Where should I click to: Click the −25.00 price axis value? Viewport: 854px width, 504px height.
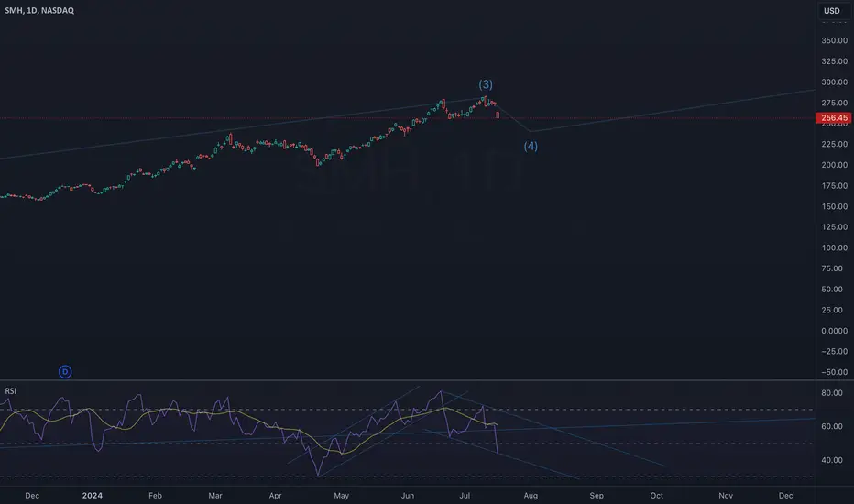835,352
